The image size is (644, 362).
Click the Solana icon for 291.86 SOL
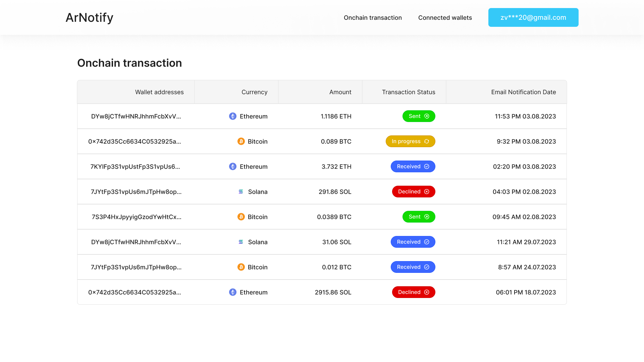[x=241, y=192]
